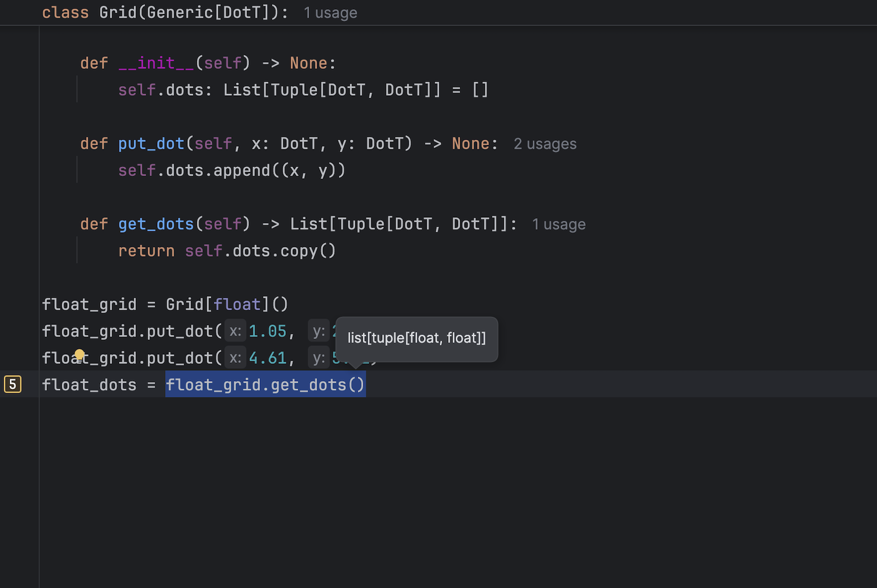The width and height of the screenshot is (877, 588).
Task: Click self.dots.append((x, y)) statement
Action: 232,171
